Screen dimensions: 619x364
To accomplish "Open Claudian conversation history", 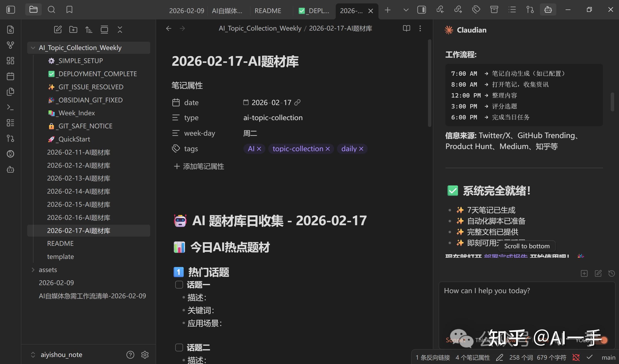I will [612, 273].
